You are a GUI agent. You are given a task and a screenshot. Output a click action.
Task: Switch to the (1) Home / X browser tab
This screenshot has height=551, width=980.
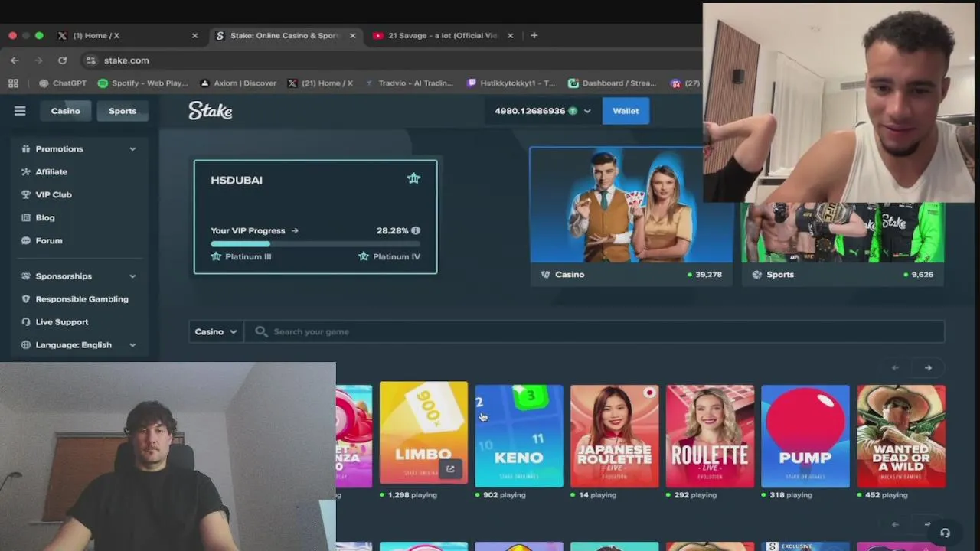pos(128,35)
